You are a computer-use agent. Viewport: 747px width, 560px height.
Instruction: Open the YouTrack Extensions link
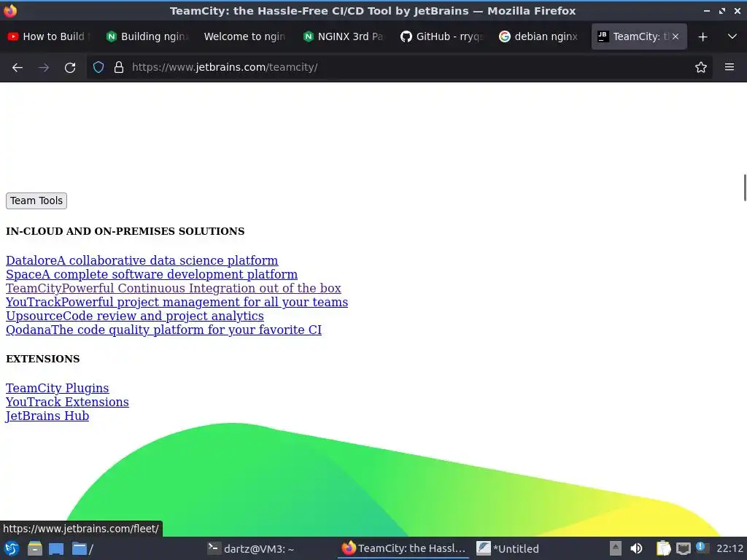(x=67, y=402)
